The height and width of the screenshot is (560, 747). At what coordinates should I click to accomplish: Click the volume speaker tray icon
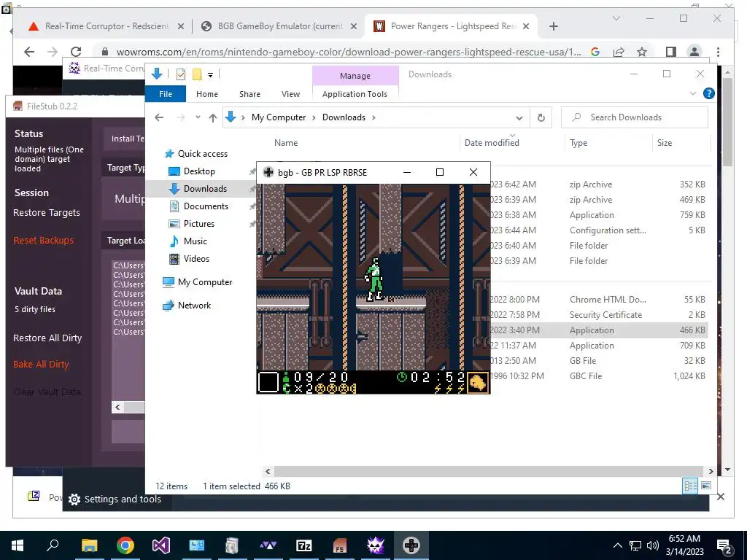tap(653, 545)
